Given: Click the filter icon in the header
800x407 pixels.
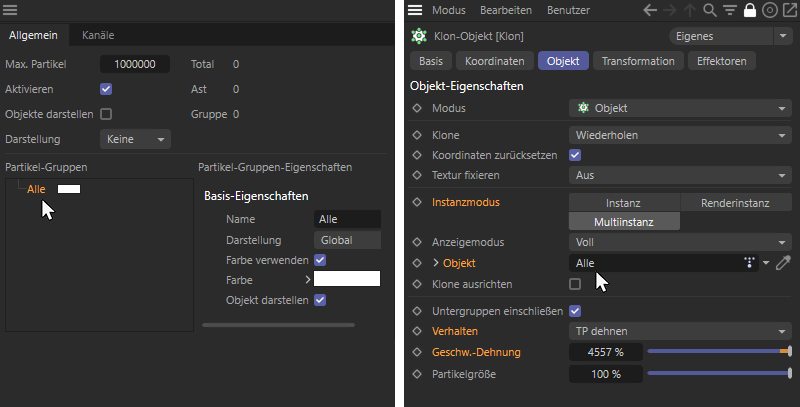Looking at the screenshot, I should coord(730,10).
